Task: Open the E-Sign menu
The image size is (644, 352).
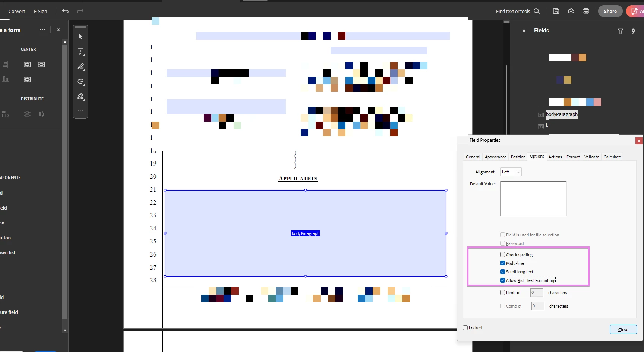Action: click(40, 11)
